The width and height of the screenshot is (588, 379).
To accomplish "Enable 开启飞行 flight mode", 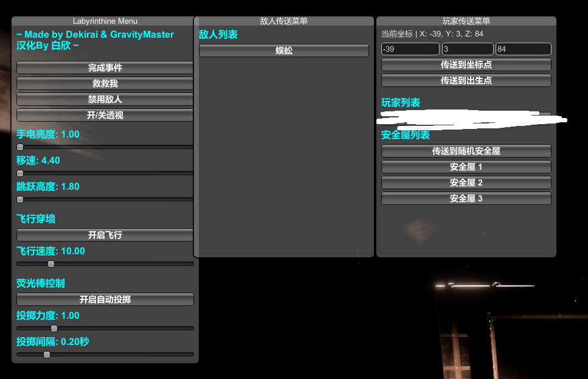I will (104, 235).
